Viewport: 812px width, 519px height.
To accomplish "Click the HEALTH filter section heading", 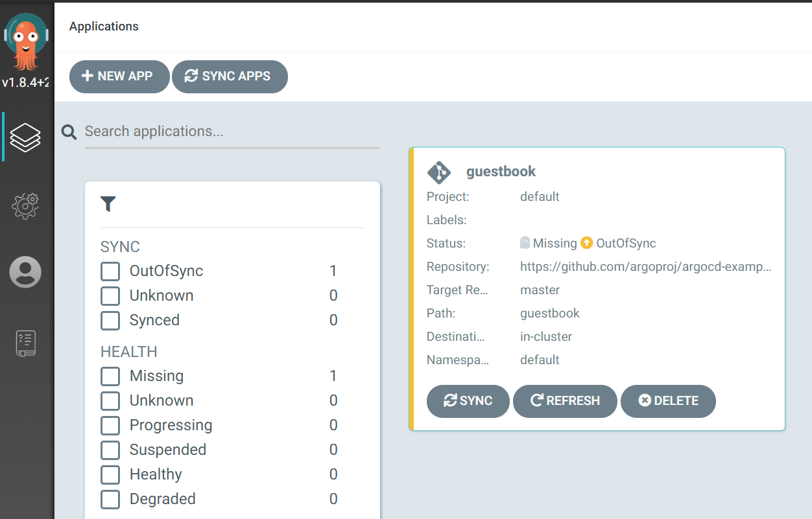I will [129, 352].
